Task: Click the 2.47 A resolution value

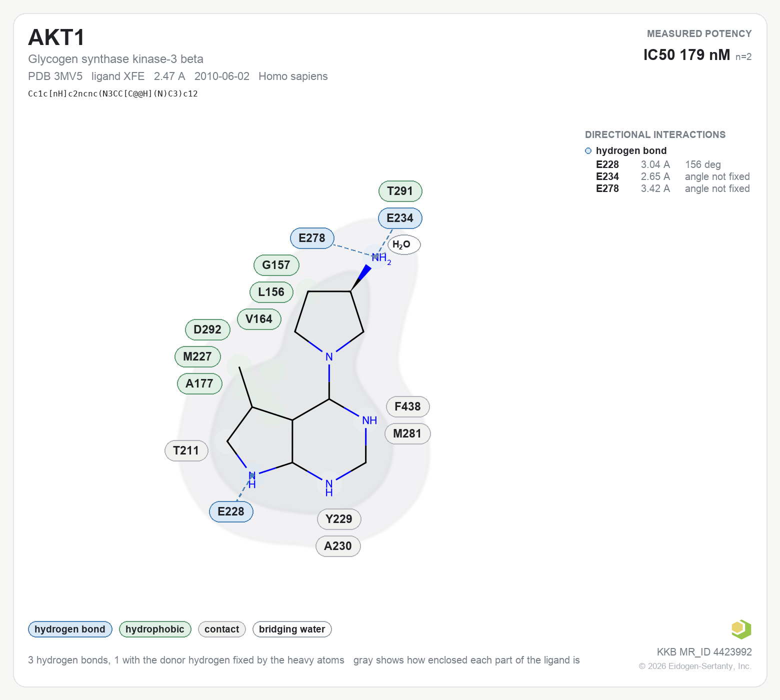Action: tap(169, 76)
